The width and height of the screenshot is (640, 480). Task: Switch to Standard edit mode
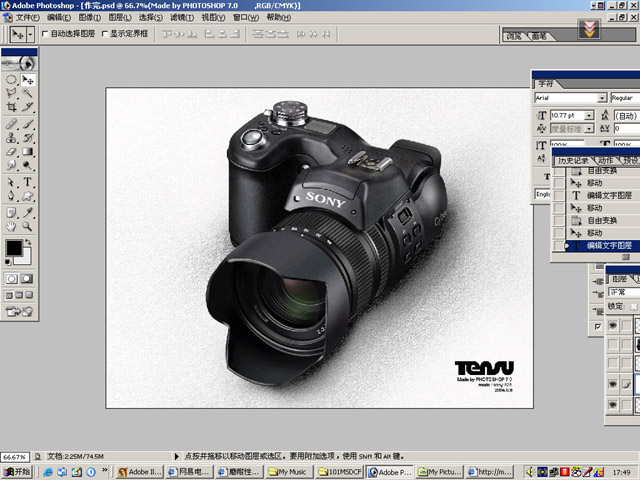(11, 279)
